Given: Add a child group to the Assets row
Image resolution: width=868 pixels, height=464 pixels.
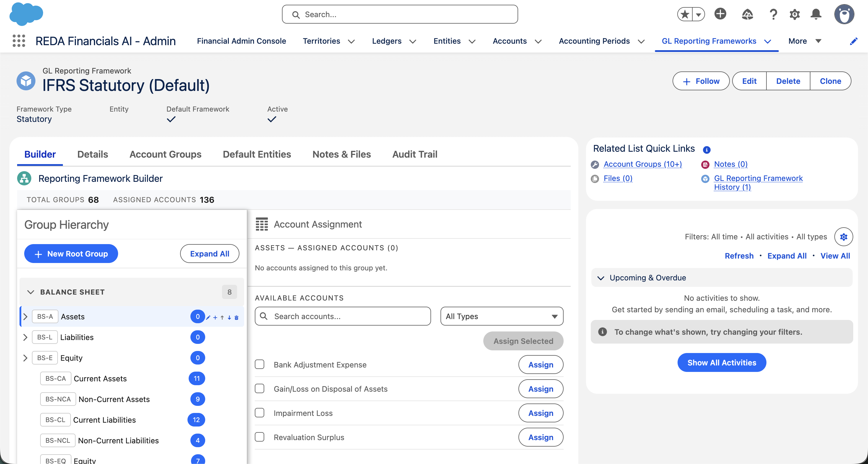Looking at the screenshot, I should point(215,317).
